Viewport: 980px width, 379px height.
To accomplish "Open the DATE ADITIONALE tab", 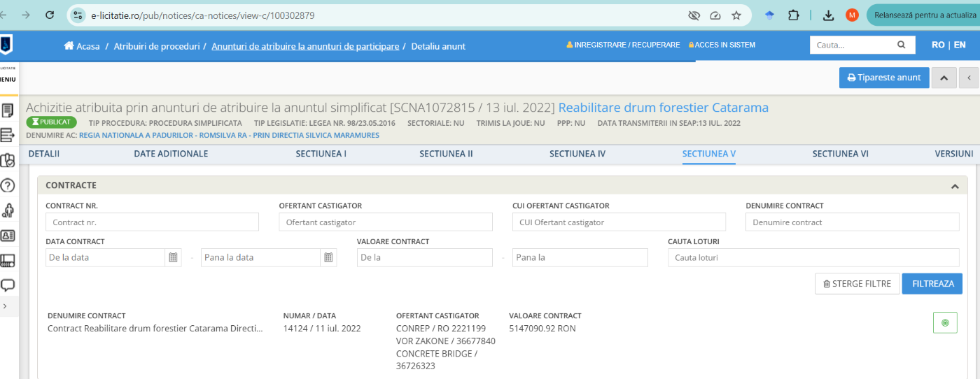I will tap(171, 154).
